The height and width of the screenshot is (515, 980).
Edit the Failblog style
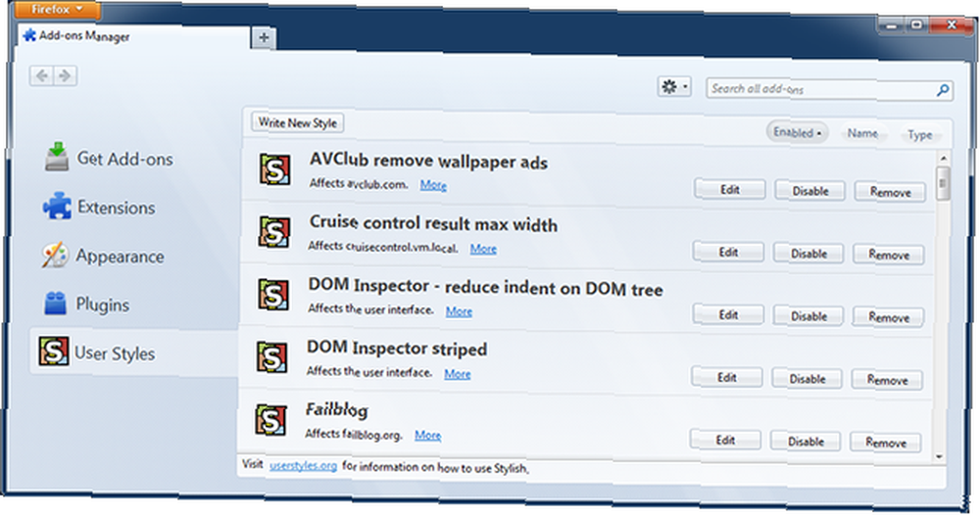click(x=725, y=440)
